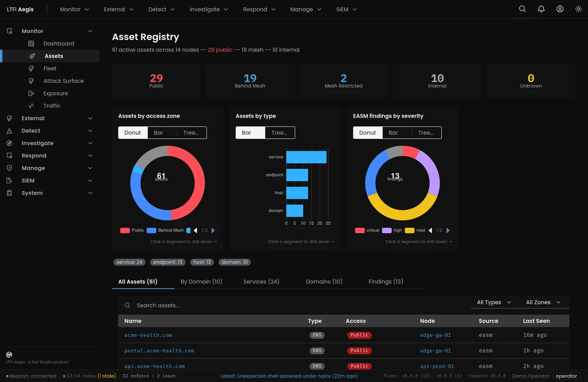Click the Assets target icon in sidebar
The height and width of the screenshot is (382, 588).
[32, 56]
